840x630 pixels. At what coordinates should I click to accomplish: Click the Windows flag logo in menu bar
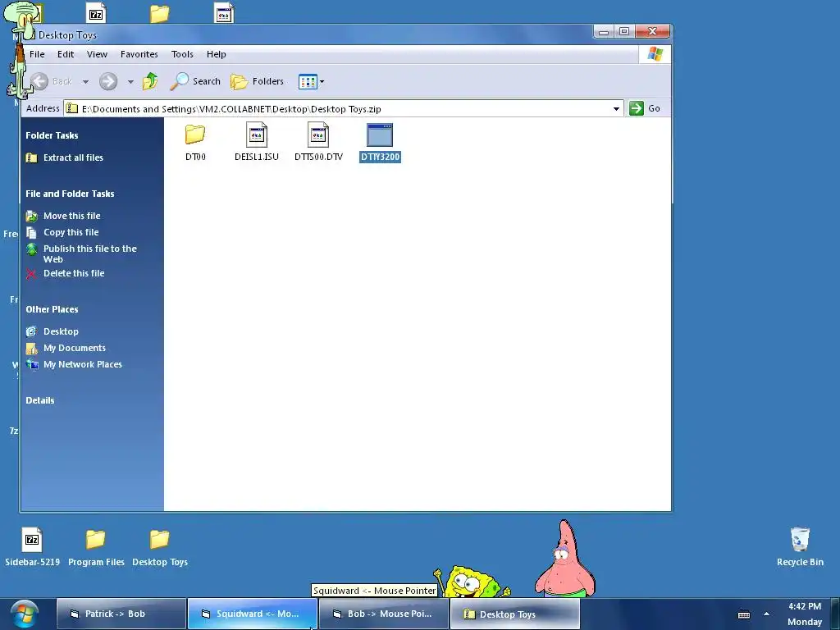click(x=655, y=54)
